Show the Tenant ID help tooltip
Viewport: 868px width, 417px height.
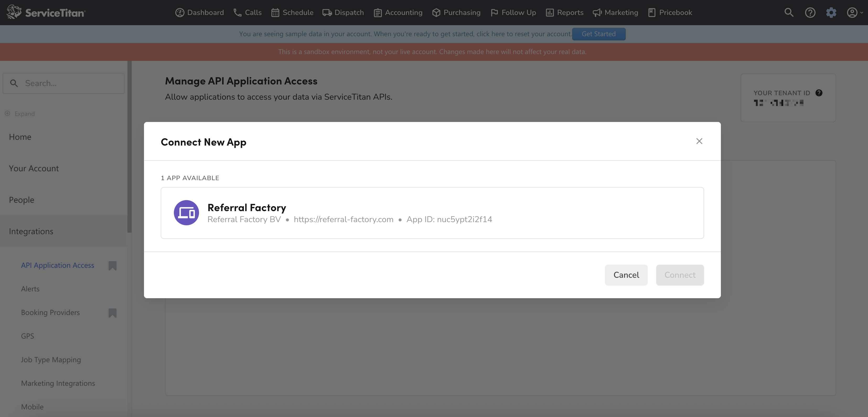819,93
